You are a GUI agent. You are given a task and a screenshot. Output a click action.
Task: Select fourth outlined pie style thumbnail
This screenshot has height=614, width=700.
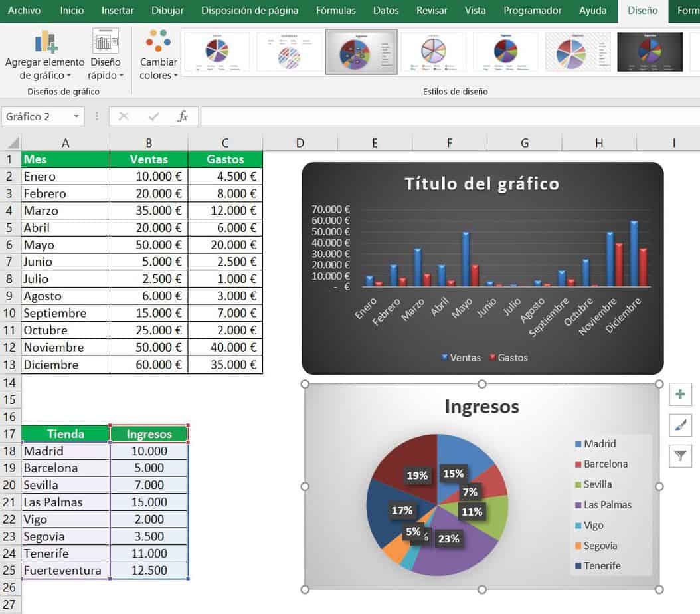point(434,52)
